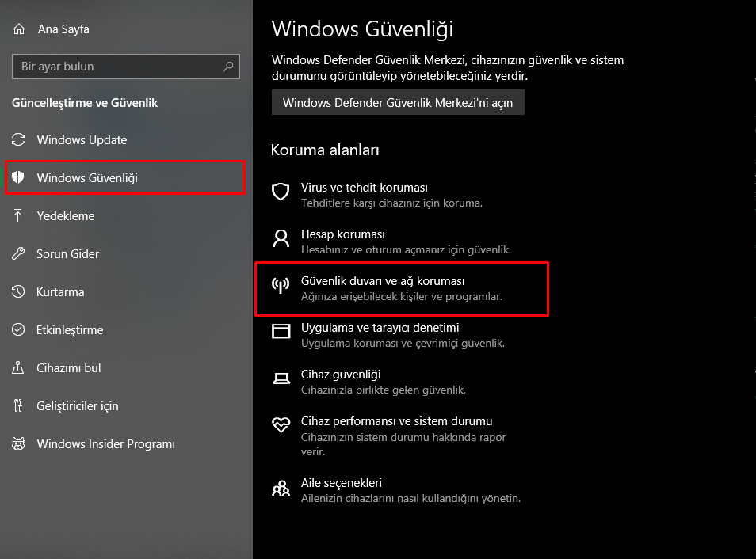
Task: Click the Virüs ve tehdit koruması shield icon
Action: coord(281,192)
